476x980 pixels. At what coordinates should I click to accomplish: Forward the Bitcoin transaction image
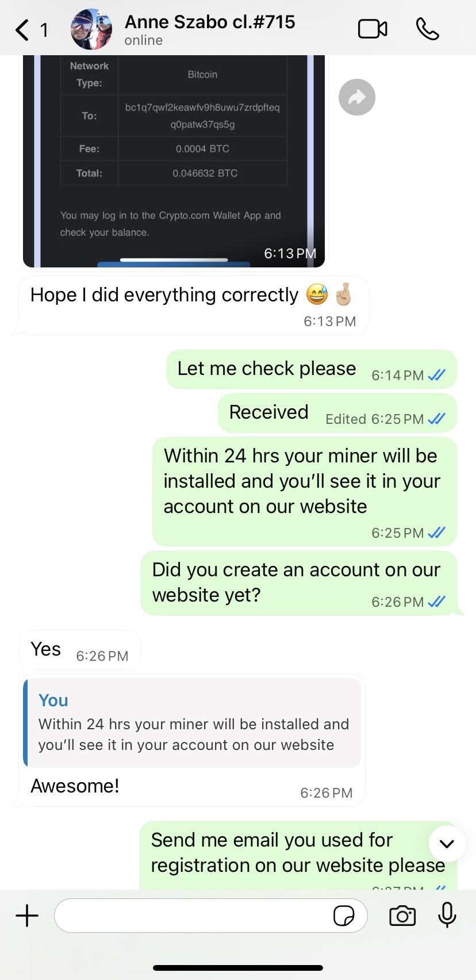pos(357,97)
